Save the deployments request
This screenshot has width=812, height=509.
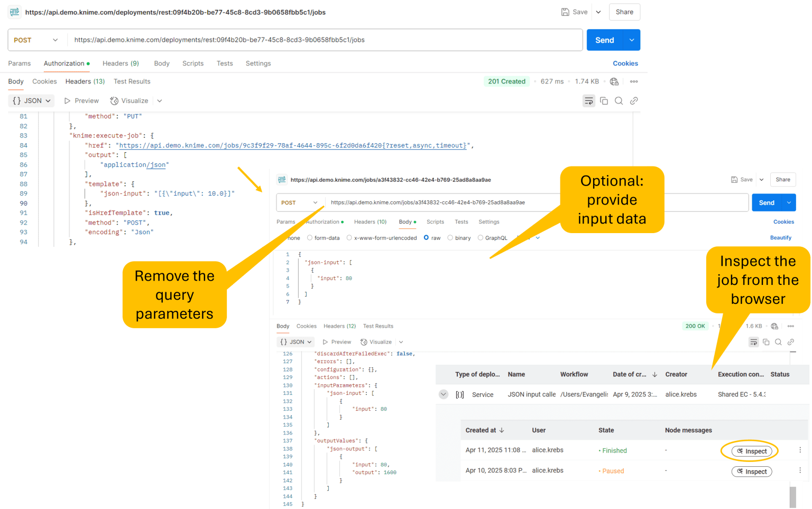pyautogui.click(x=574, y=12)
